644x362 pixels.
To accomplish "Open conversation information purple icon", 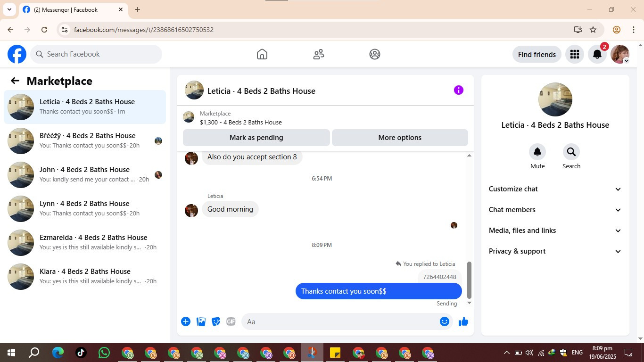I will [x=459, y=90].
